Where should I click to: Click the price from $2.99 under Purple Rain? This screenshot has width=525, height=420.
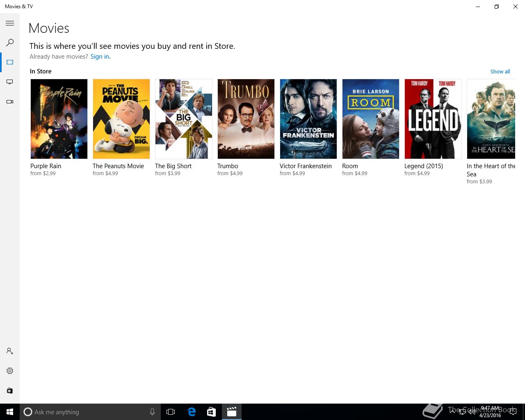coord(43,173)
